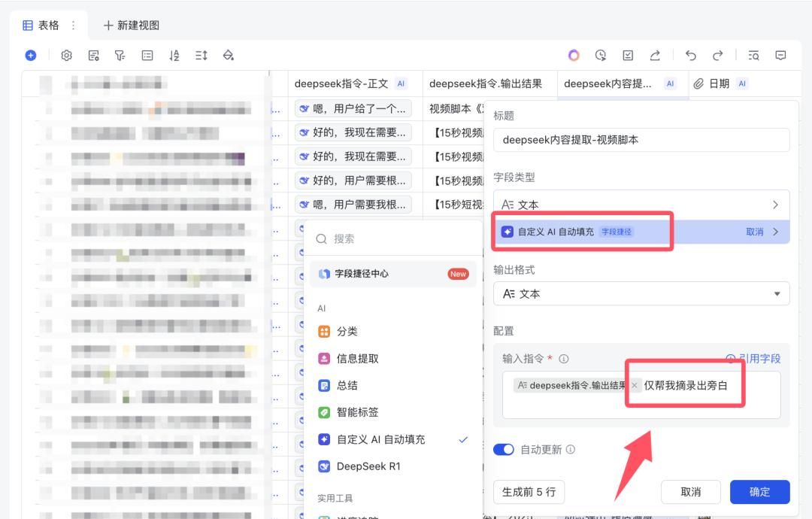Click the filter icon in toolbar

click(120, 56)
